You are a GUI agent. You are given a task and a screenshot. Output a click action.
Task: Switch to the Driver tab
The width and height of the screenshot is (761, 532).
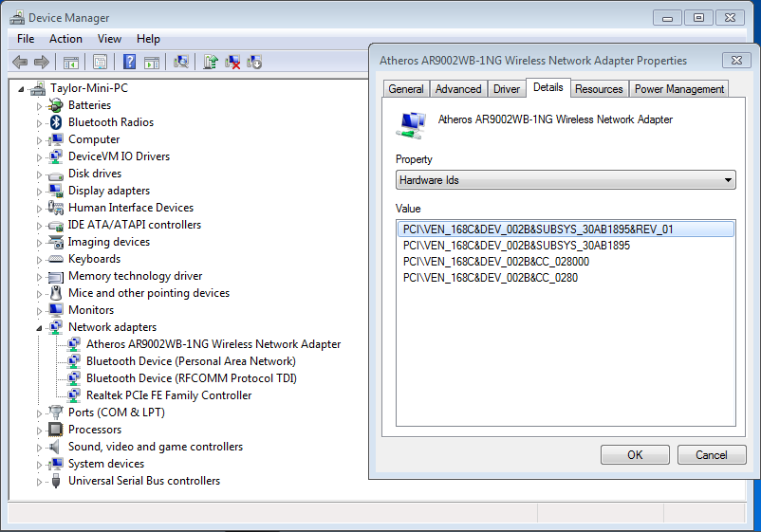point(506,89)
